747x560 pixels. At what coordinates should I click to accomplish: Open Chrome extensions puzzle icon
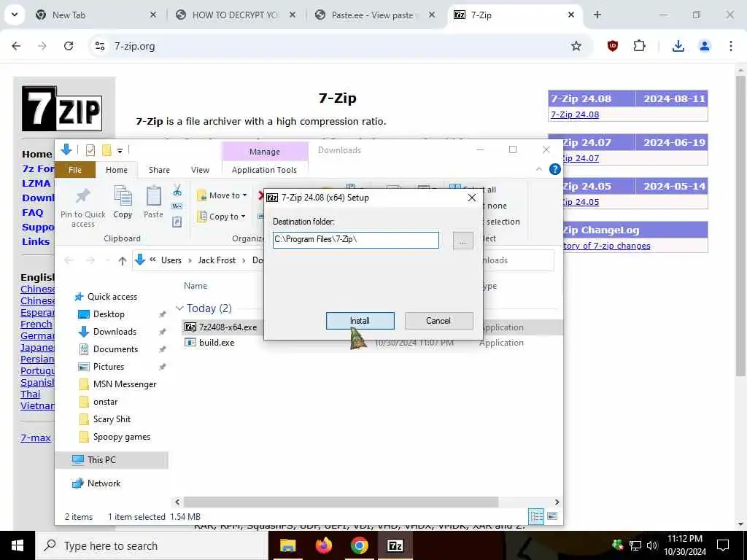[x=639, y=46]
